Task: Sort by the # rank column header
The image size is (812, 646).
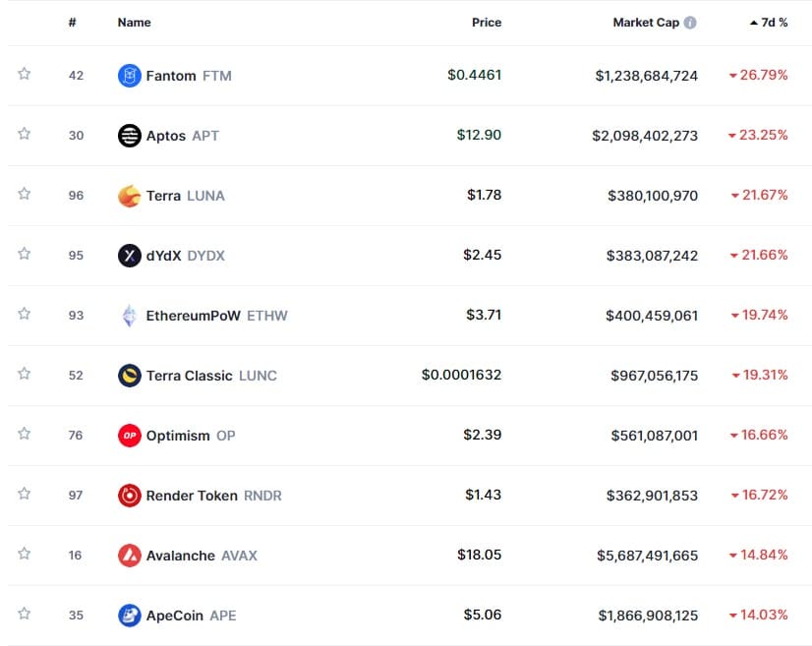Action: pyautogui.click(x=73, y=23)
